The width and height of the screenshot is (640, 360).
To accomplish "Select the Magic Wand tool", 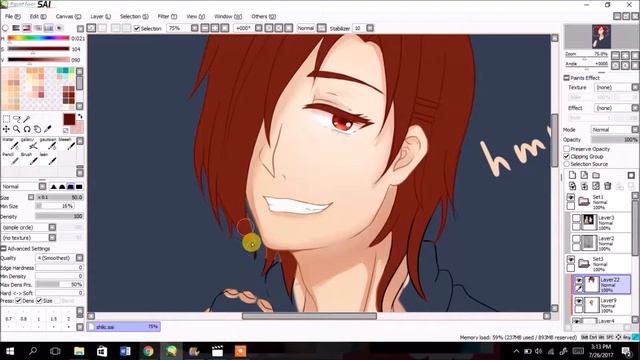I will tap(27, 119).
